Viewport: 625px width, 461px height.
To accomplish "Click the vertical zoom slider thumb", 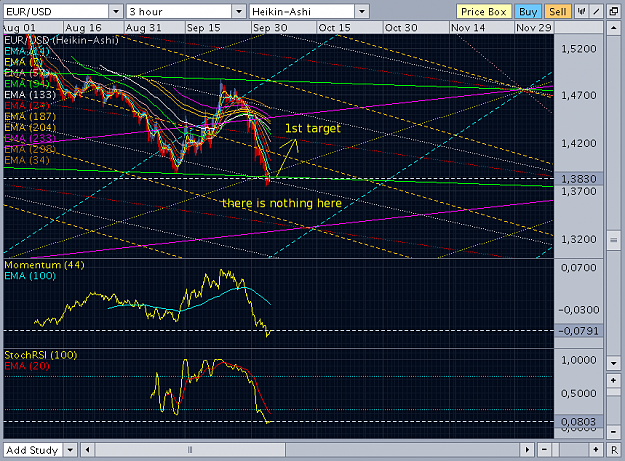I will [x=613, y=392].
